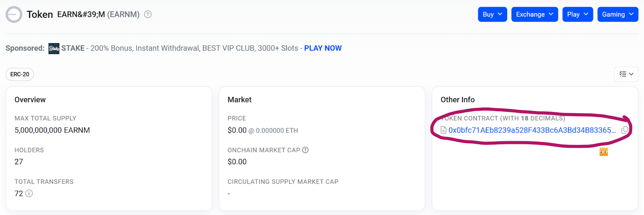The height and width of the screenshot is (215, 644).
Task: Click the 5,000,000,000 EARNM supply value
Action: [x=52, y=130]
